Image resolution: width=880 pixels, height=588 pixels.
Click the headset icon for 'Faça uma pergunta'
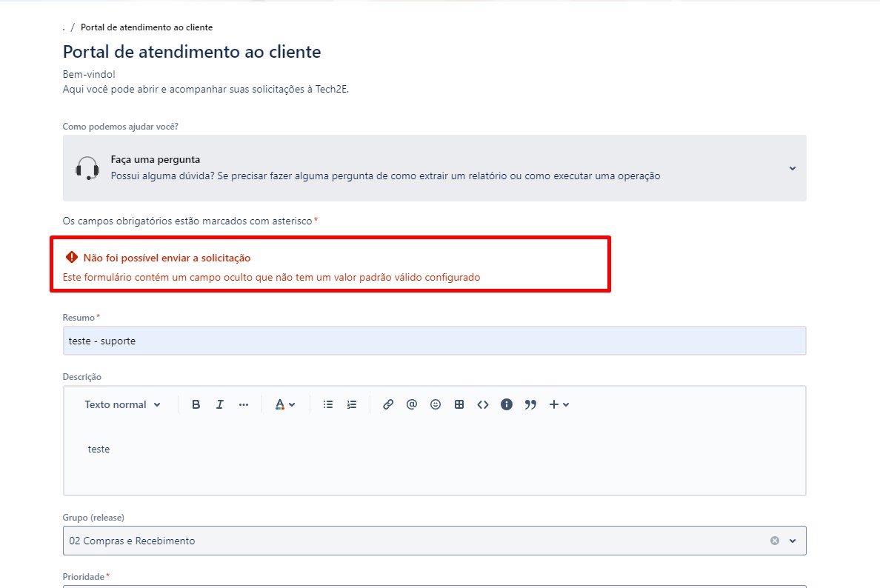tap(87, 168)
